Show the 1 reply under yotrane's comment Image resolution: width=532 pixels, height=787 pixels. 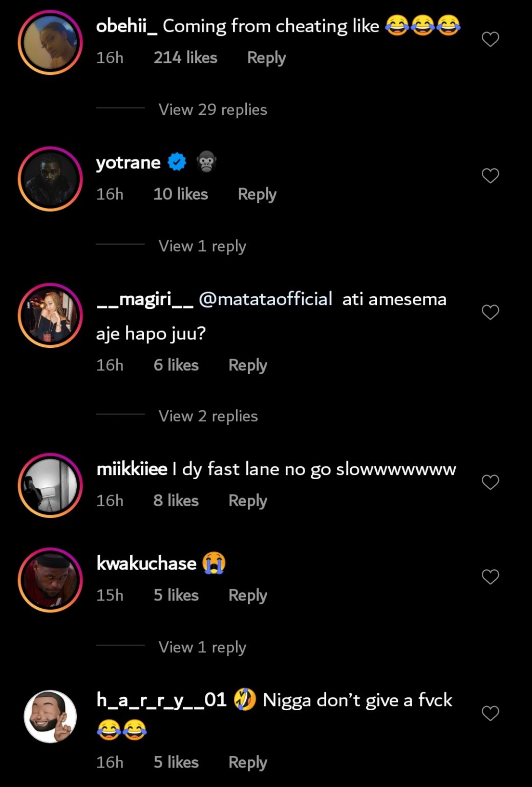pyautogui.click(x=202, y=246)
